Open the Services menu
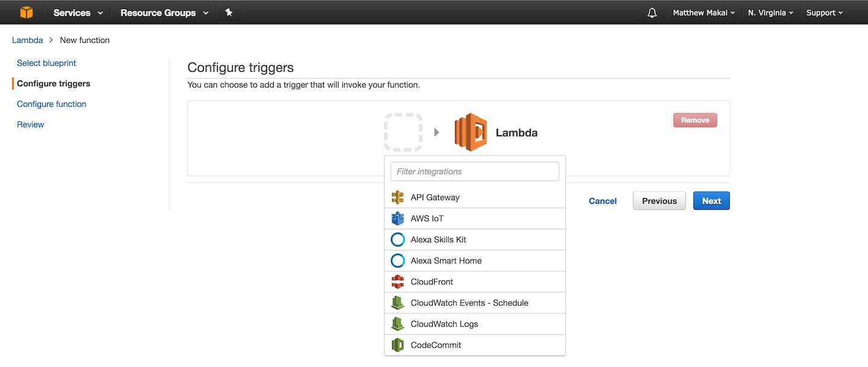Viewport: 868px width, 367px height. tap(77, 12)
